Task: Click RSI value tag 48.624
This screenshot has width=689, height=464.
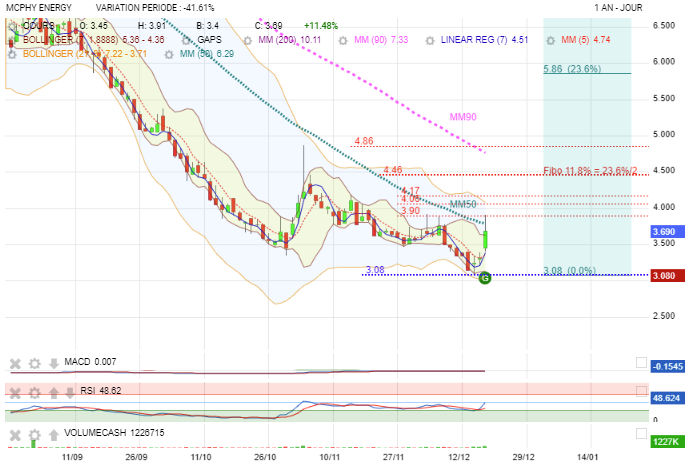Action: [667, 398]
